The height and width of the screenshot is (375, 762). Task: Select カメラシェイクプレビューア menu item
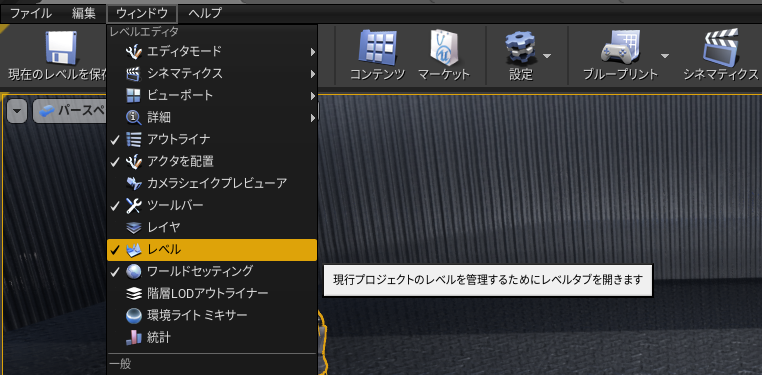click(212, 183)
